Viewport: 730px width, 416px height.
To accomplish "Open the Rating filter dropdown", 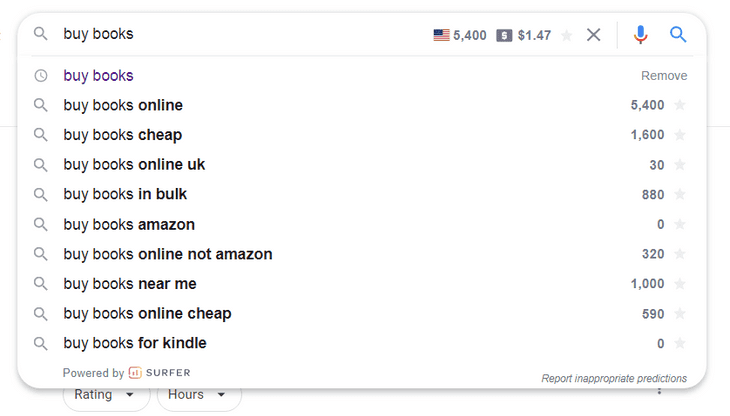I will 105,395.
